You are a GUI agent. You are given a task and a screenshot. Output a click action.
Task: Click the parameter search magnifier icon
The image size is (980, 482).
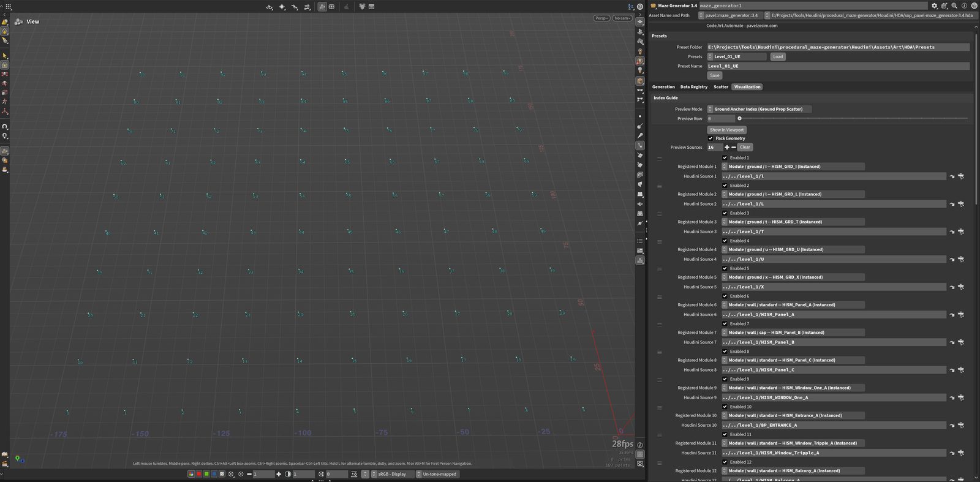[x=954, y=6]
